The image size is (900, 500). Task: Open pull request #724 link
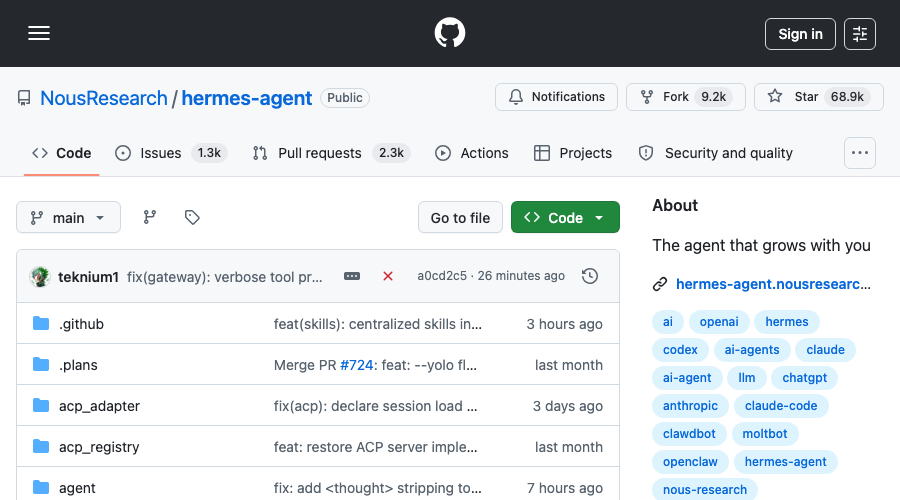tap(356, 365)
